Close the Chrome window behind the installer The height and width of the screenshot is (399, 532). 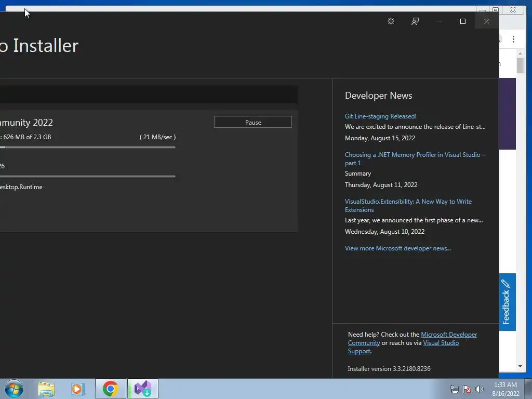click(513, 10)
